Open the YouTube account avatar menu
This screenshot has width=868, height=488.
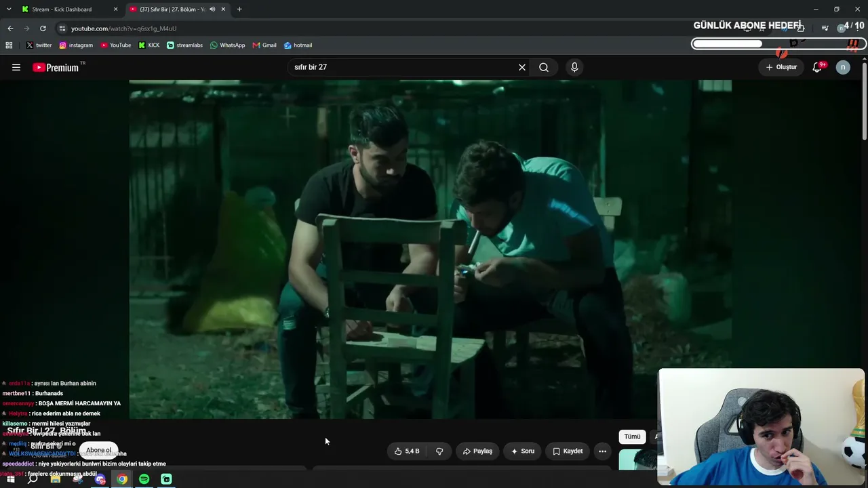coord(843,67)
